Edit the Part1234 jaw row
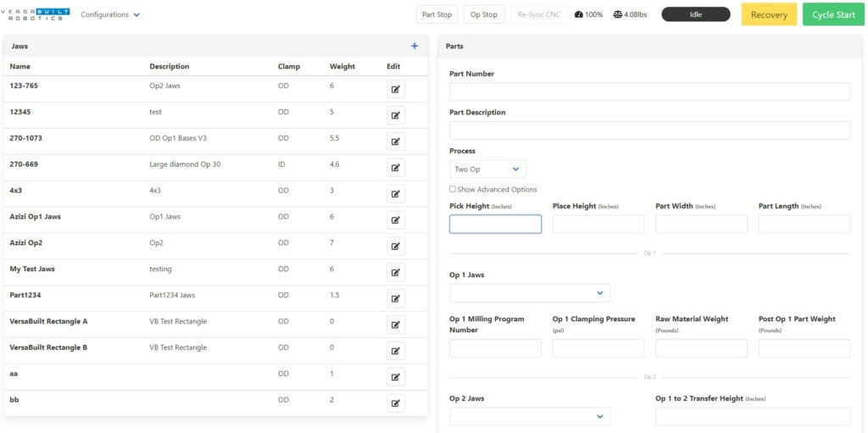The height and width of the screenshot is (433, 868). [x=396, y=298]
